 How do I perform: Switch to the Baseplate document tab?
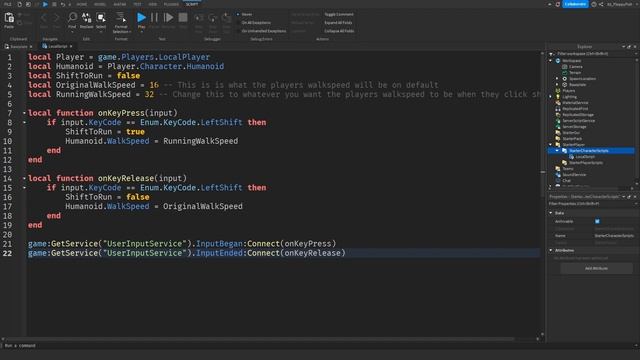tap(18, 47)
